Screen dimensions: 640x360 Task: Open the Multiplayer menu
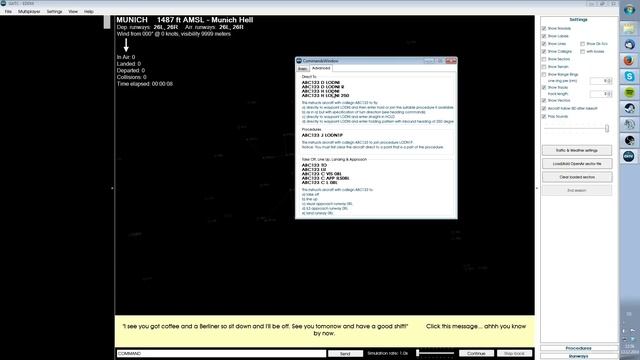29,11
